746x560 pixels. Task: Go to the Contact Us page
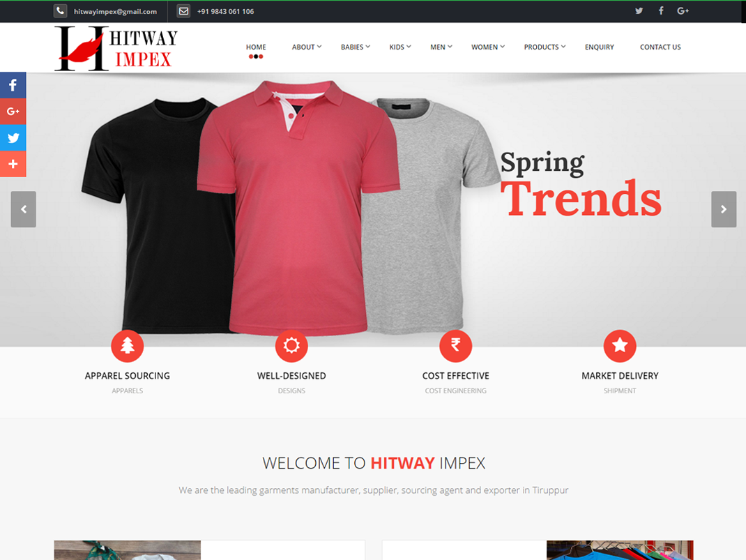point(660,47)
